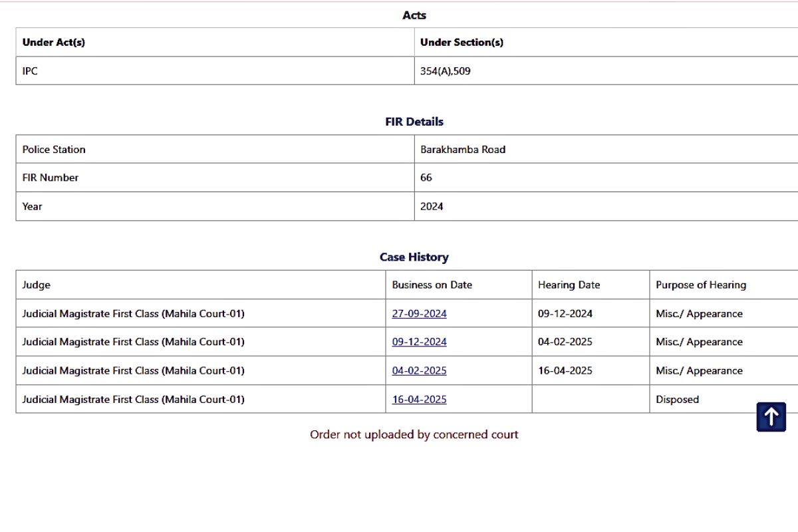The width and height of the screenshot is (798, 532).
Task: Select the Business on Date column header
Action: click(x=432, y=285)
